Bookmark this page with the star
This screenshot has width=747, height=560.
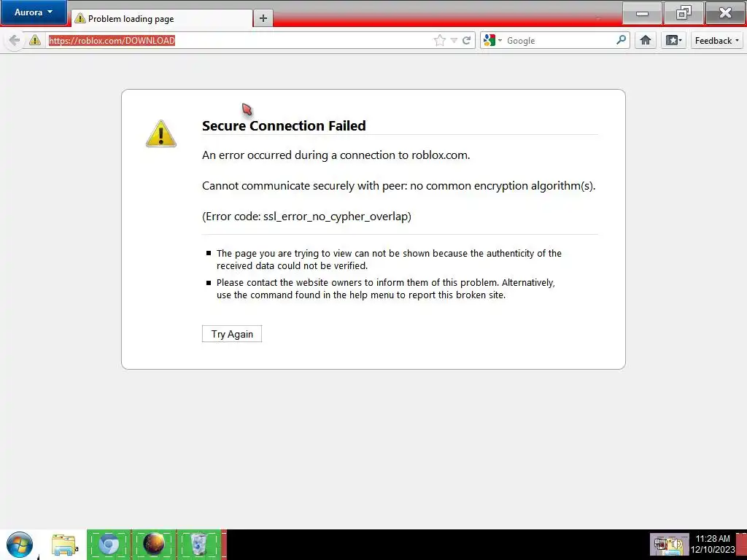pos(439,41)
